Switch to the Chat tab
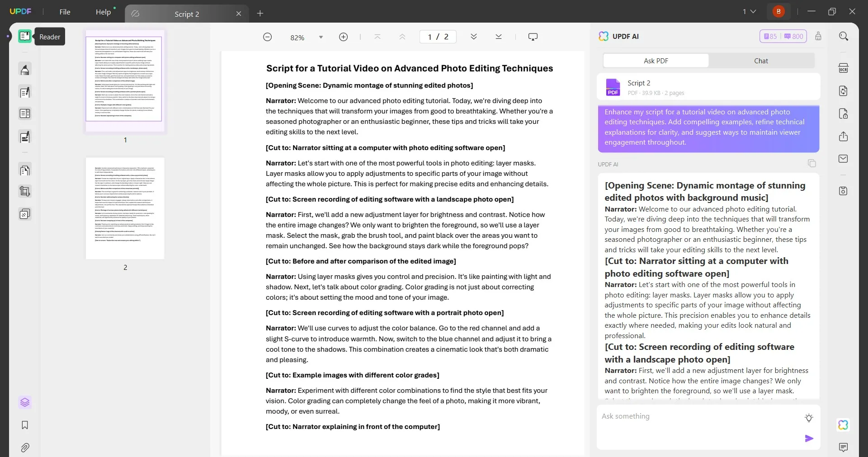Image resolution: width=868 pixels, height=457 pixels. 761,61
